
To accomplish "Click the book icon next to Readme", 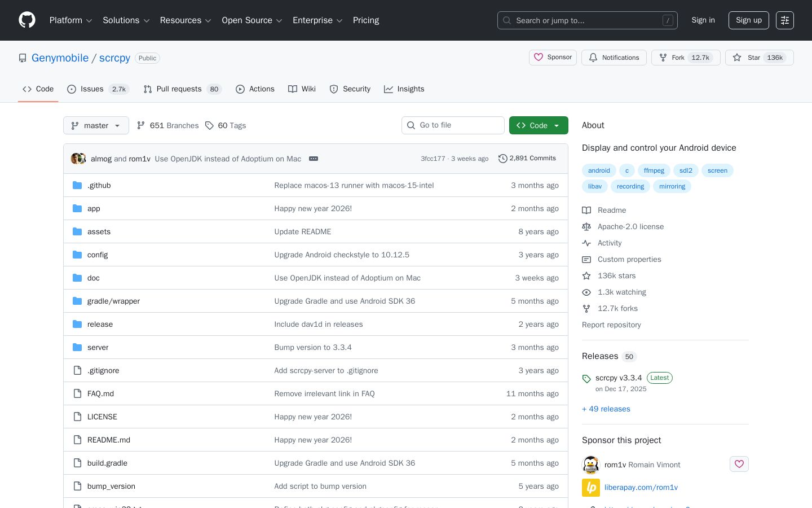I will click(x=586, y=210).
